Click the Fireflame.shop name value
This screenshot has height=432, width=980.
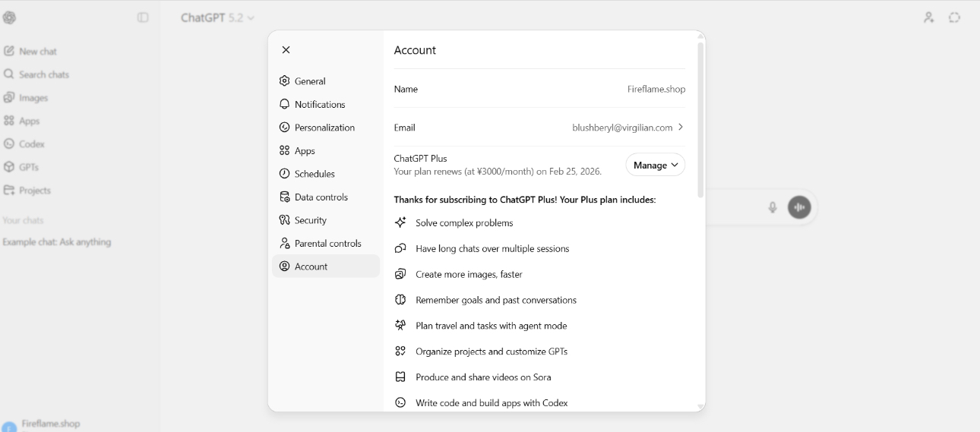click(656, 89)
